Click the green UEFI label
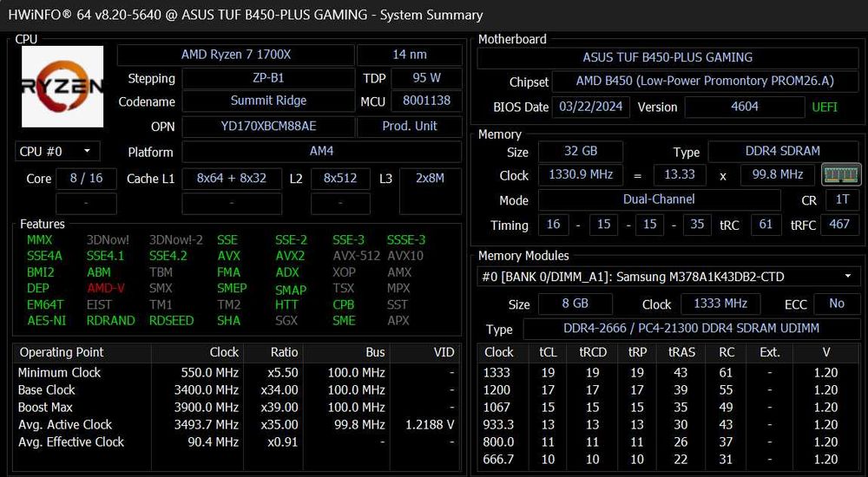The image size is (868, 477). [x=825, y=108]
